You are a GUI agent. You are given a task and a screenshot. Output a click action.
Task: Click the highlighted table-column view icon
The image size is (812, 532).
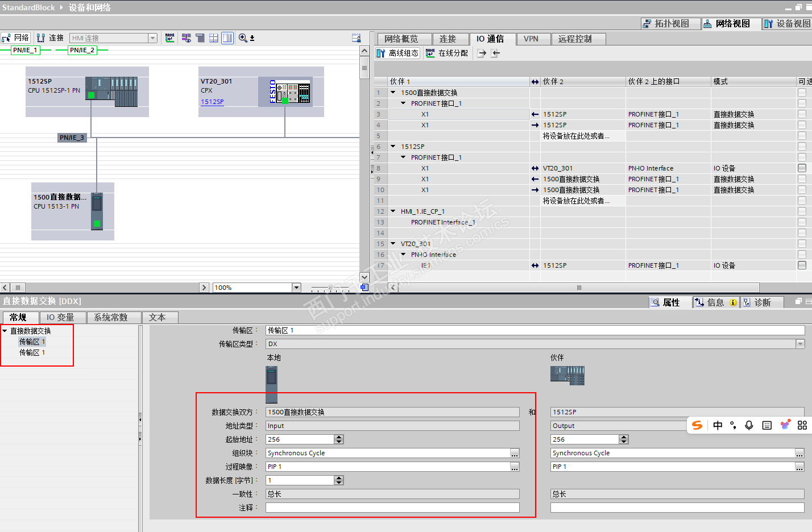click(x=227, y=38)
